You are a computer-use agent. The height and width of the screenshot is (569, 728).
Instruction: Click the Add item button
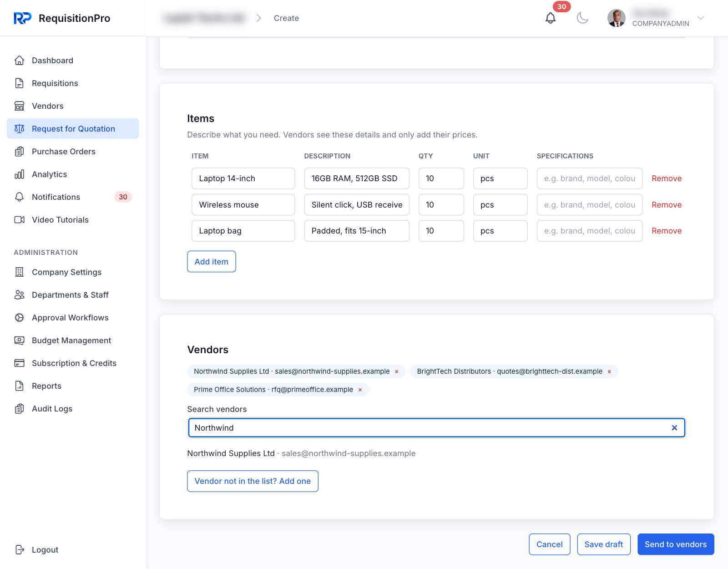point(212,262)
